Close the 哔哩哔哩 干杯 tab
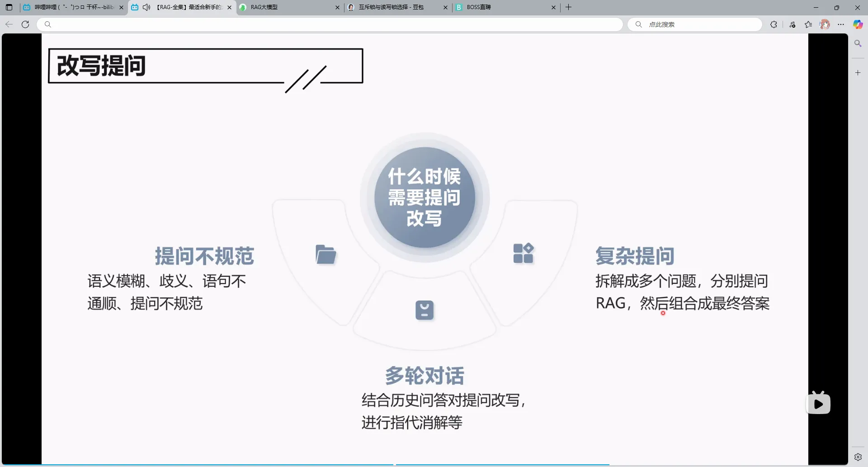Viewport: 868px width, 467px height. coord(121,7)
